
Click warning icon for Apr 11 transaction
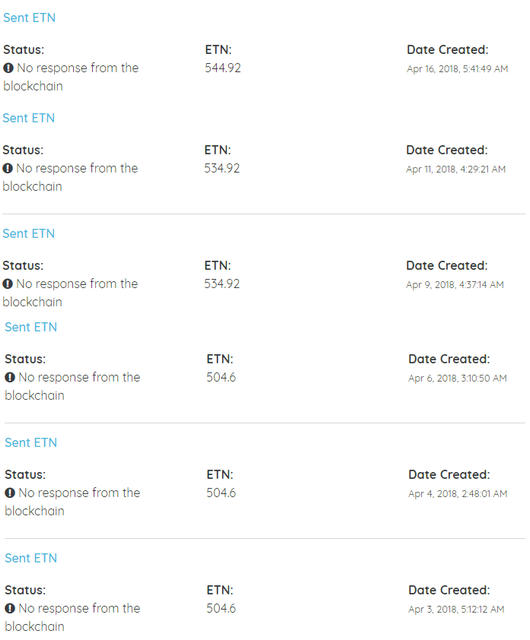pyautogui.click(x=7, y=168)
